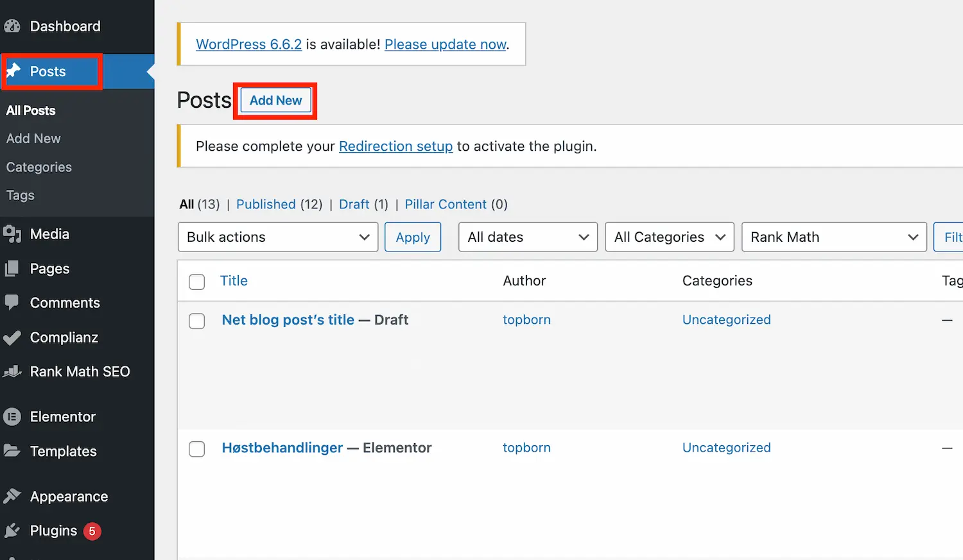Sort posts by the Title column
This screenshot has height=560, width=963.
tap(234, 280)
